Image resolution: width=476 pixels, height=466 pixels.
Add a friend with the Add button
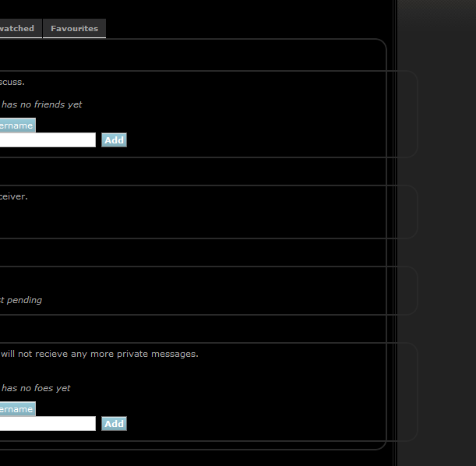(x=114, y=140)
